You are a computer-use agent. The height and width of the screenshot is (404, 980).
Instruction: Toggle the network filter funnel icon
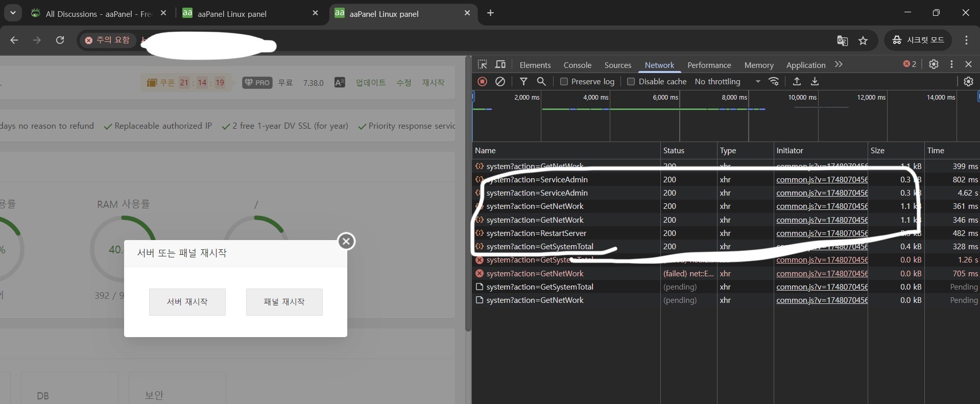click(523, 81)
